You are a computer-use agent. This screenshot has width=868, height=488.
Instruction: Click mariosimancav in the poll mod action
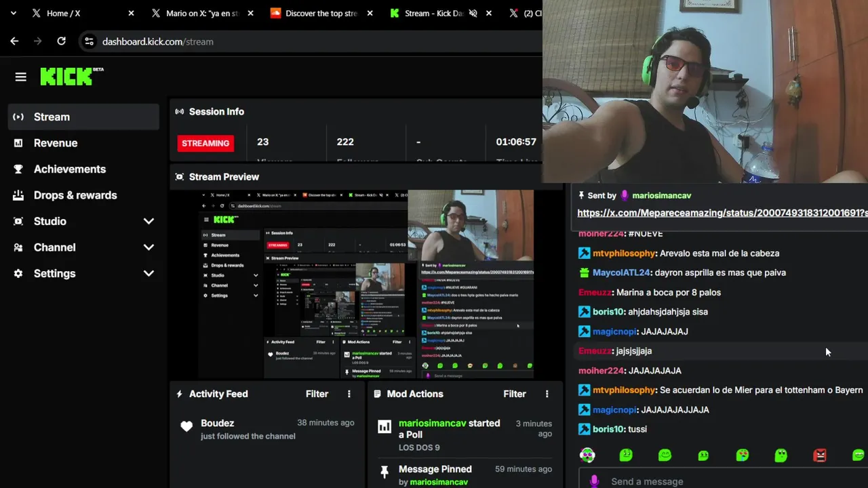[432, 423]
